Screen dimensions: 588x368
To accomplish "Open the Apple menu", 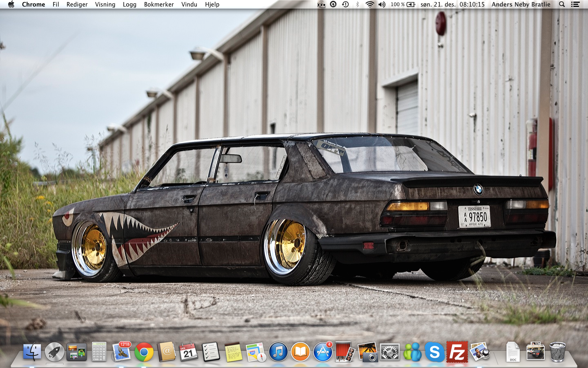I will pyautogui.click(x=11, y=4).
